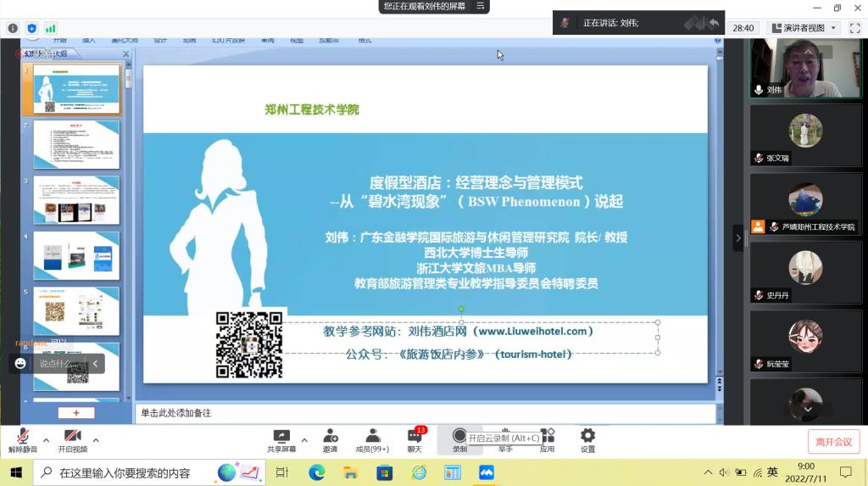Click the share screen icon
Image resolution: width=868 pixels, height=486 pixels.
click(281, 436)
